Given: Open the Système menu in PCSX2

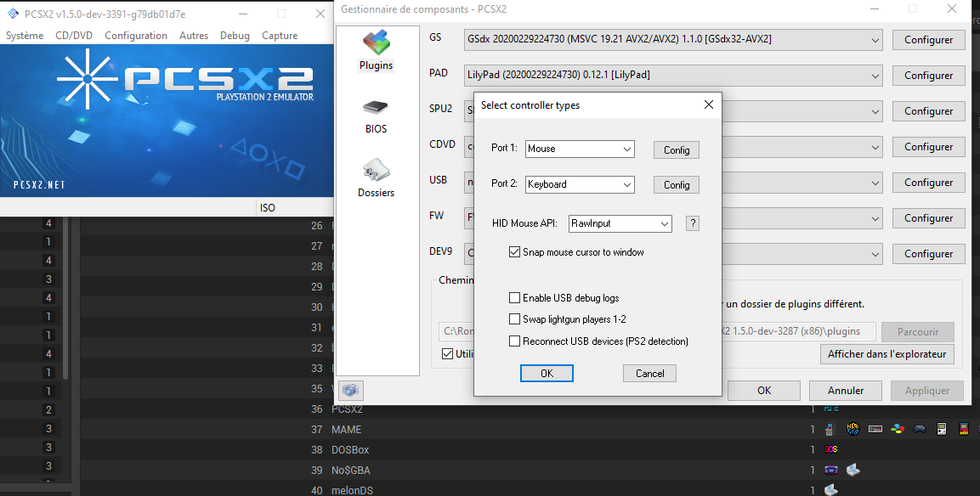Looking at the screenshot, I should tap(25, 36).
